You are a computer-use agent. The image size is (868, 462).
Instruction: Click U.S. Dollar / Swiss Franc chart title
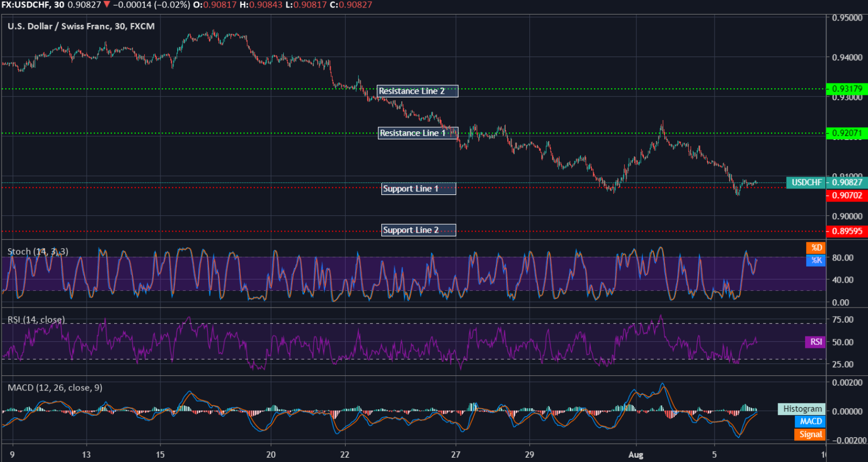[81, 26]
